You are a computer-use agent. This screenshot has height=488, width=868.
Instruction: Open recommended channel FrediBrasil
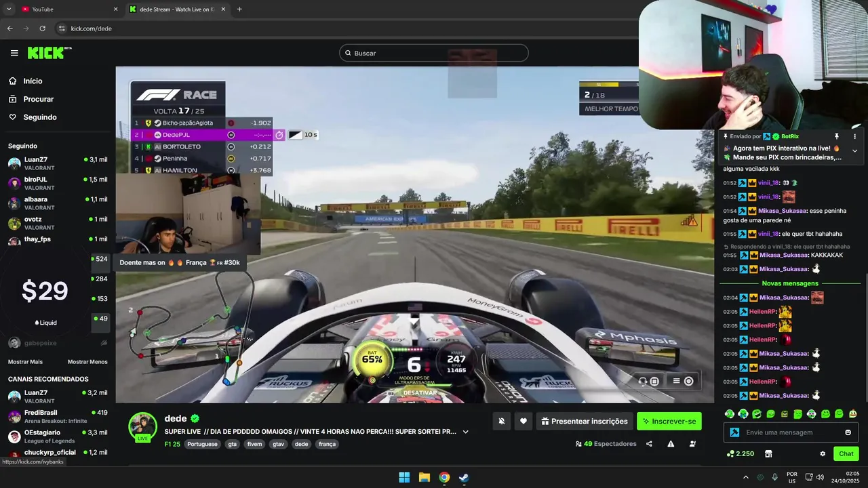click(58, 416)
